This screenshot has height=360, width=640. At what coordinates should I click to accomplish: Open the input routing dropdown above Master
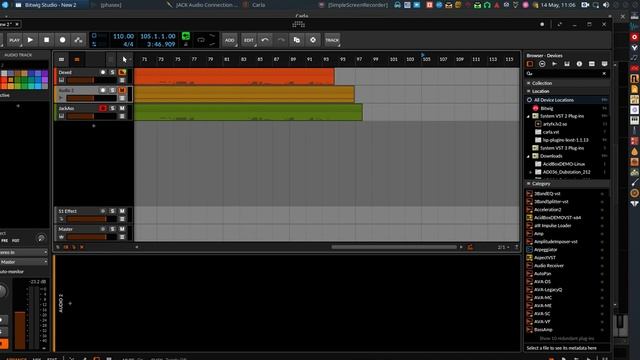24,253
